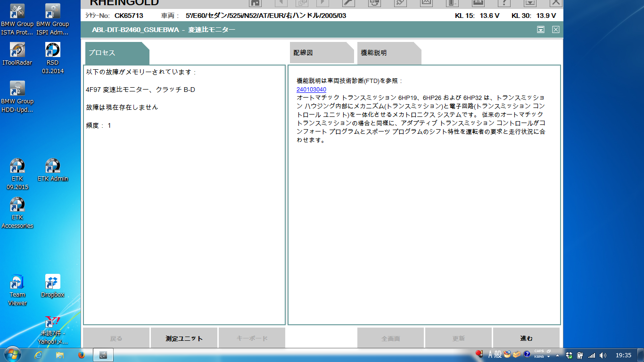Click the wrench toolbar icon in Rheingold
644x362 pixels.
[x=348, y=2]
